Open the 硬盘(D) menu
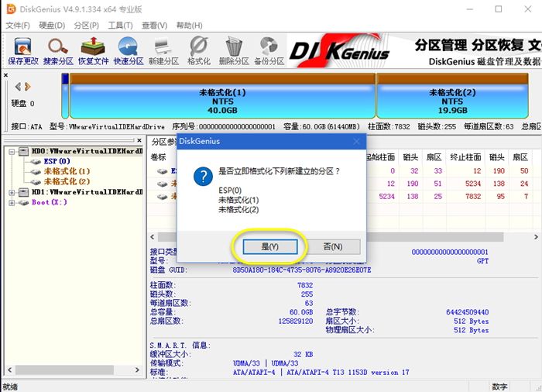 52,26
